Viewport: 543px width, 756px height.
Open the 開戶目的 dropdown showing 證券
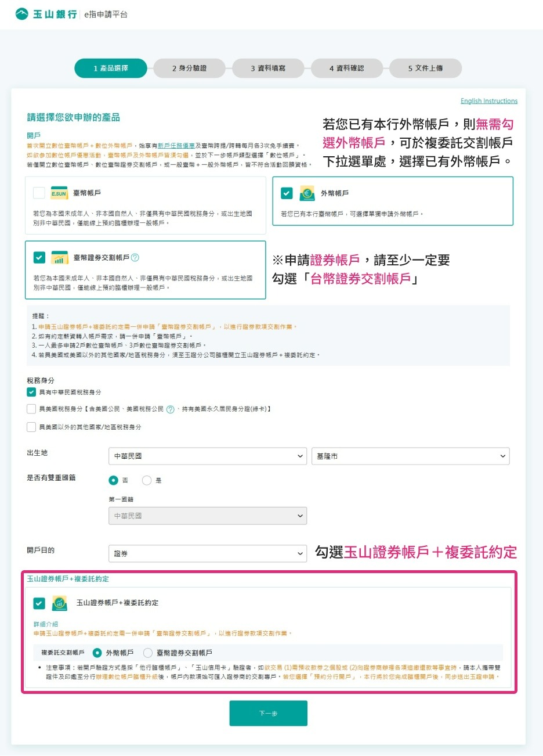click(207, 553)
